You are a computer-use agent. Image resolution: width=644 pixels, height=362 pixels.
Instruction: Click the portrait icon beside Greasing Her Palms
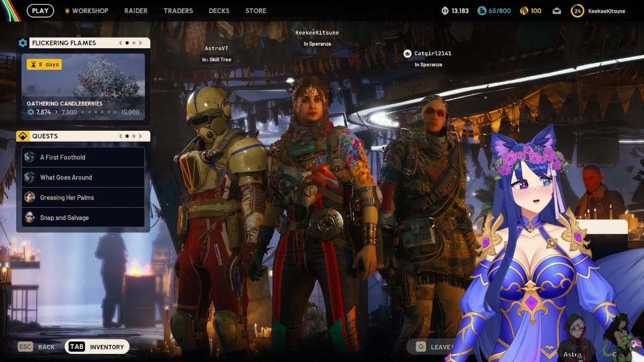30,197
